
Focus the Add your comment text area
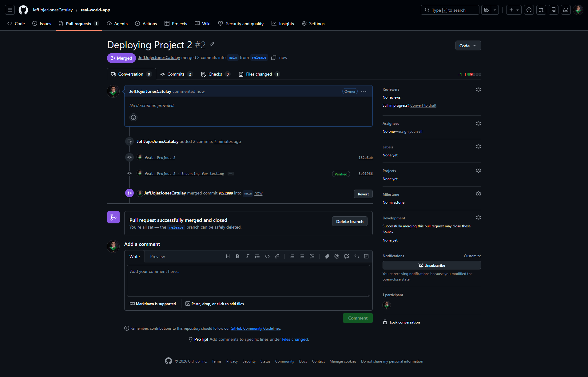(248, 281)
